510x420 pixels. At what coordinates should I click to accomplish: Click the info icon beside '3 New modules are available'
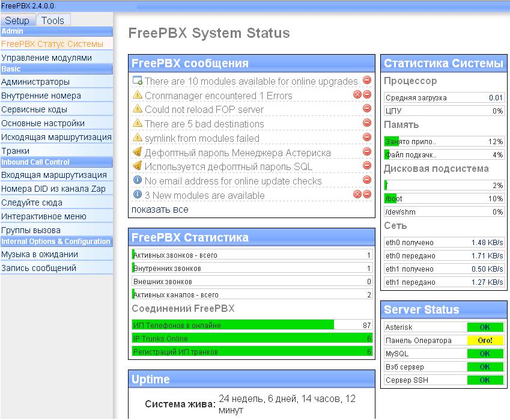pos(138,195)
